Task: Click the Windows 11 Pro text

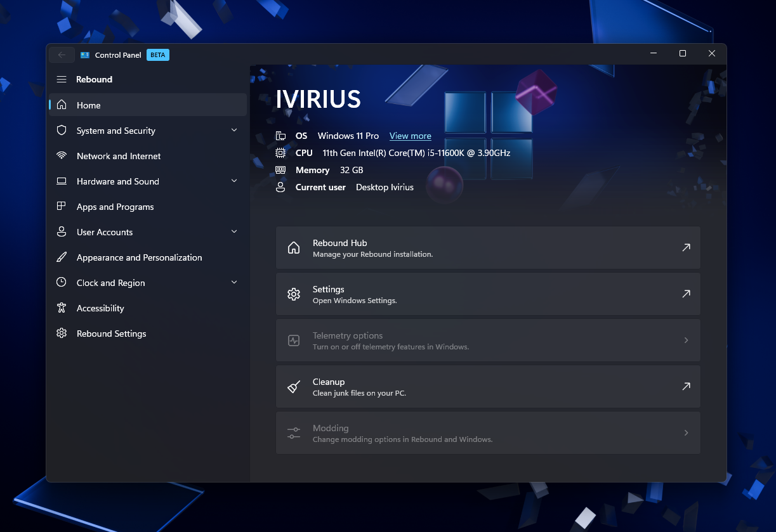Action: click(x=348, y=136)
